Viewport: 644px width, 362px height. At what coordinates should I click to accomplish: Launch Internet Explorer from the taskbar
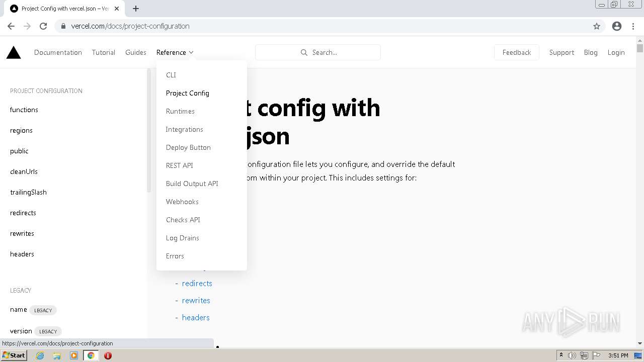pos(40,355)
